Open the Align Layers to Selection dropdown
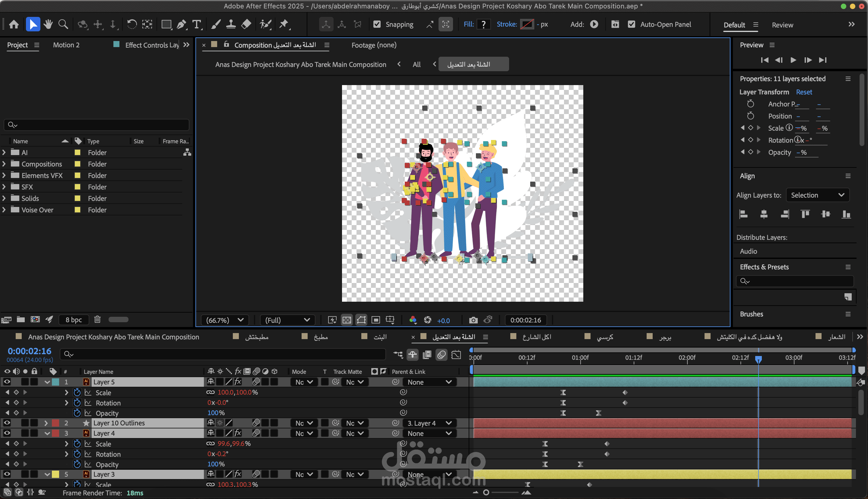Viewport: 868px width, 499px height. click(817, 195)
